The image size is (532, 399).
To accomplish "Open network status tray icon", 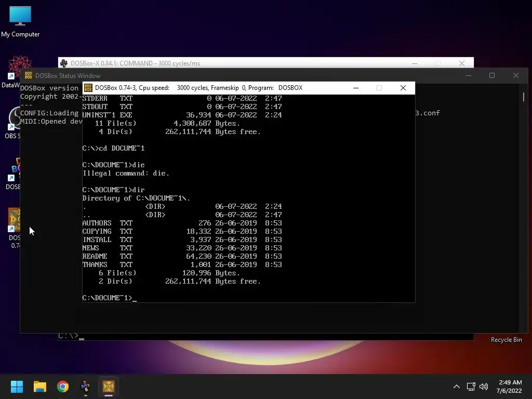I will [471, 387].
